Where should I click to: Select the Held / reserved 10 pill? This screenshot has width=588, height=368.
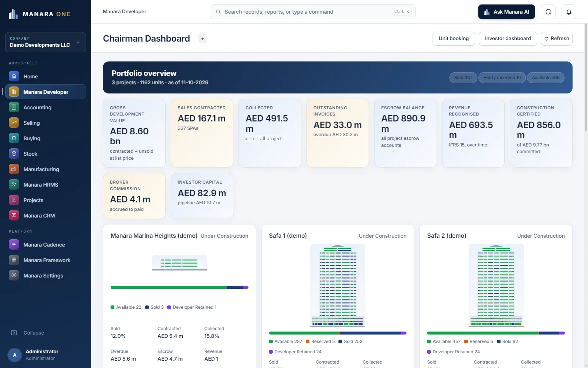[x=502, y=78]
